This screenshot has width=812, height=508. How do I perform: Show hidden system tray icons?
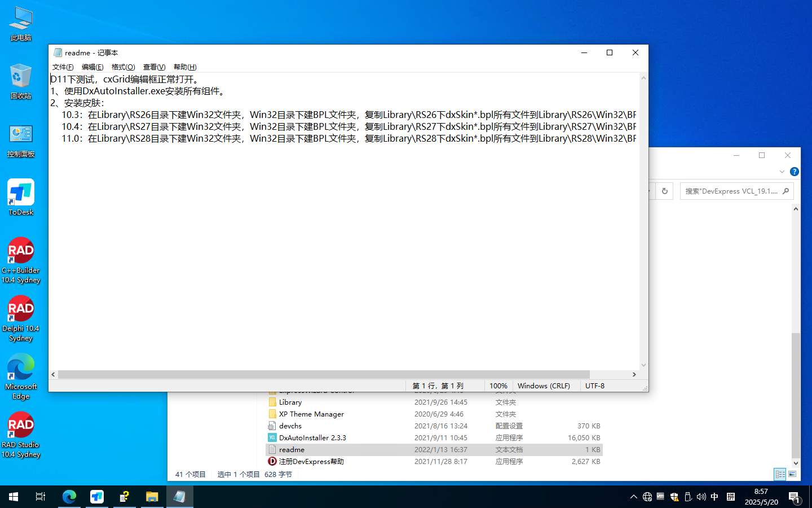coord(634,497)
